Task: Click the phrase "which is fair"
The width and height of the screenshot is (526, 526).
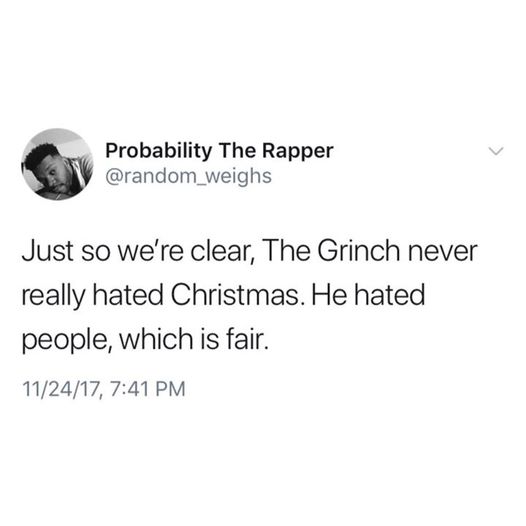Action: coord(194,339)
